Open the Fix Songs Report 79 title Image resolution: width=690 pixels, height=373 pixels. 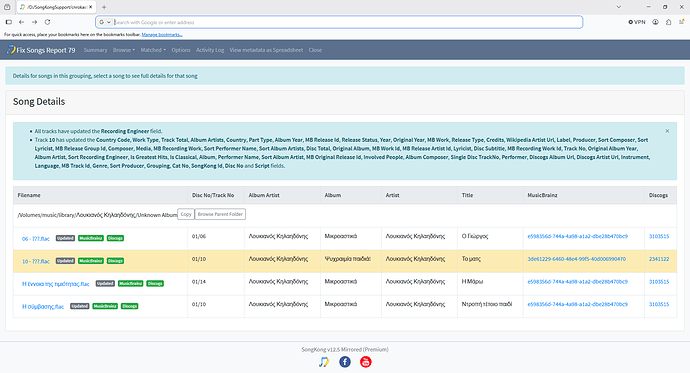click(x=46, y=50)
